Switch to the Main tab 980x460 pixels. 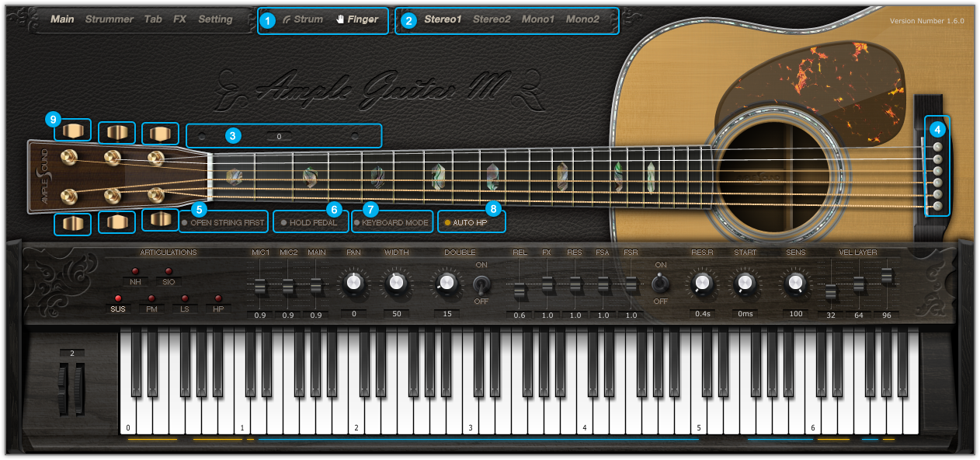point(62,19)
